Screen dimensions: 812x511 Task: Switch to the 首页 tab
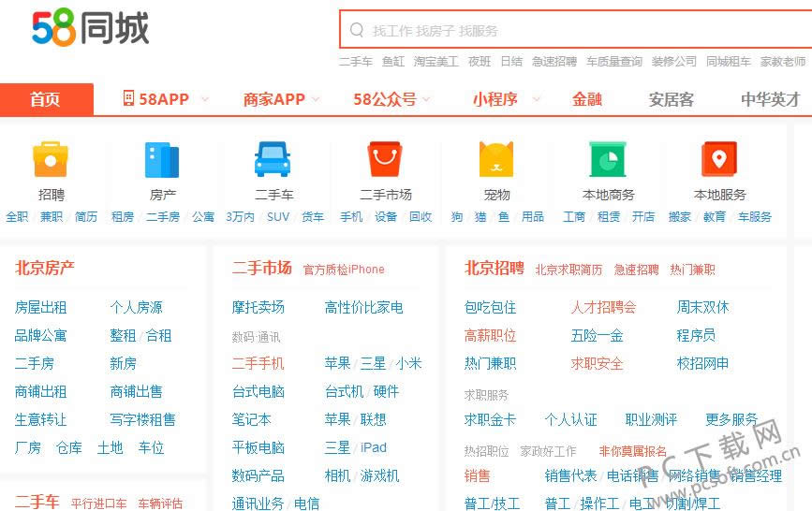pyautogui.click(x=45, y=99)
